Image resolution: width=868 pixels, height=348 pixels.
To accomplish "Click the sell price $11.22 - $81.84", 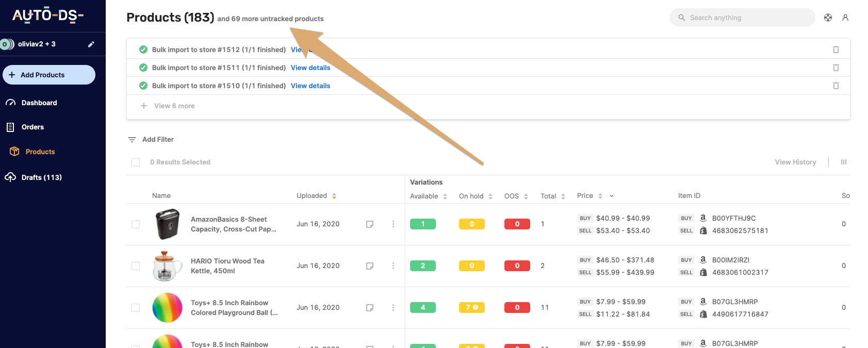I will coord(623,314).
